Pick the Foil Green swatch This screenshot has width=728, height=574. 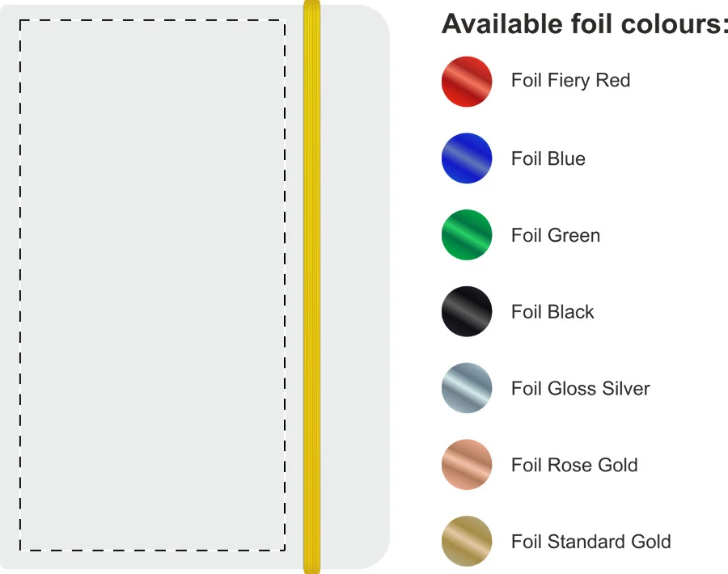467,234
